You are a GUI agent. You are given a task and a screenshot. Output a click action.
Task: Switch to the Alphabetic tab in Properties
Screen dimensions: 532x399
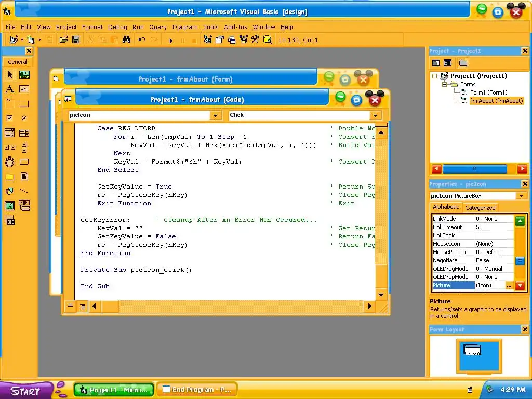tap(446, 207)
